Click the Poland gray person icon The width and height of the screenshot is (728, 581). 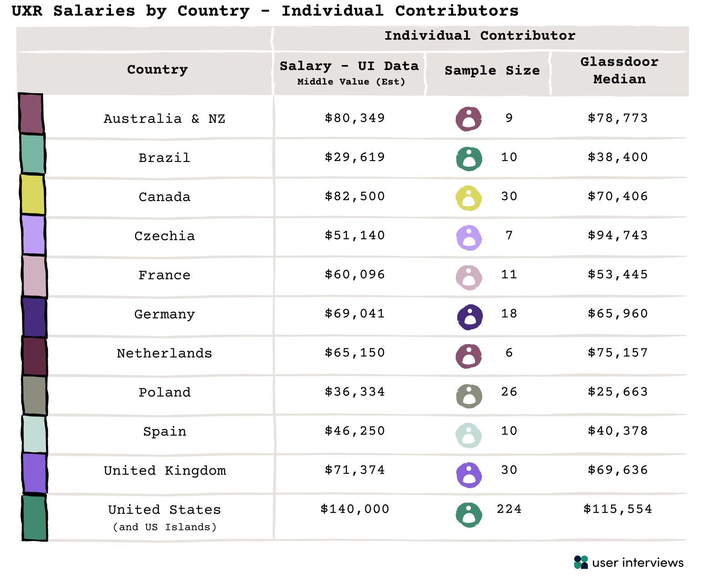click(x=469, y=396)
